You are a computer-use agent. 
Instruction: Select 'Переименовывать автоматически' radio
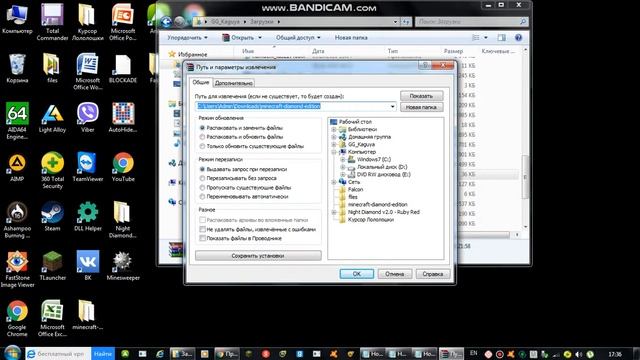pos(202,196)
